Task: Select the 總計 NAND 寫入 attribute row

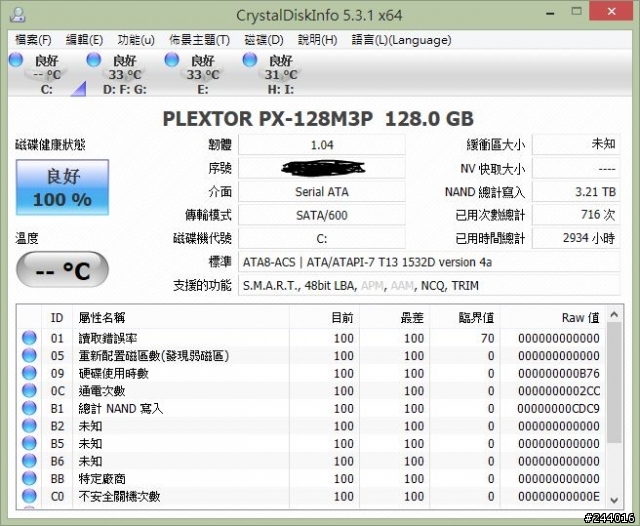Action: tap(311, 408)
